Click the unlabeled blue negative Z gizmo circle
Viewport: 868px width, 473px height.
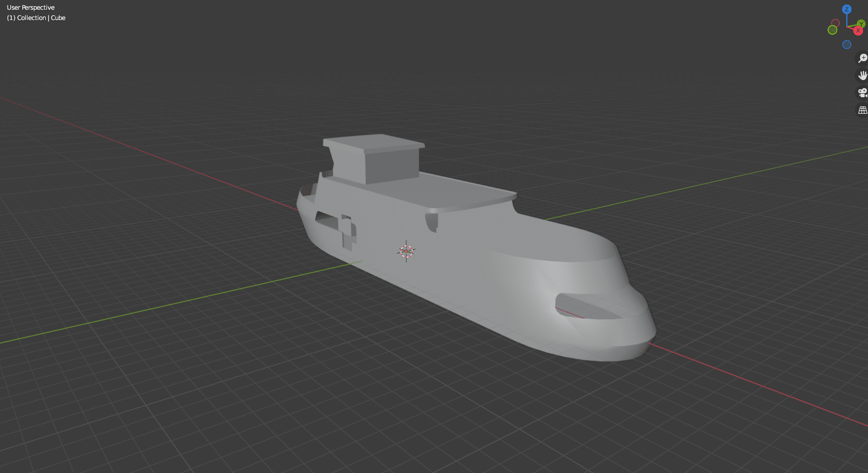847,45
